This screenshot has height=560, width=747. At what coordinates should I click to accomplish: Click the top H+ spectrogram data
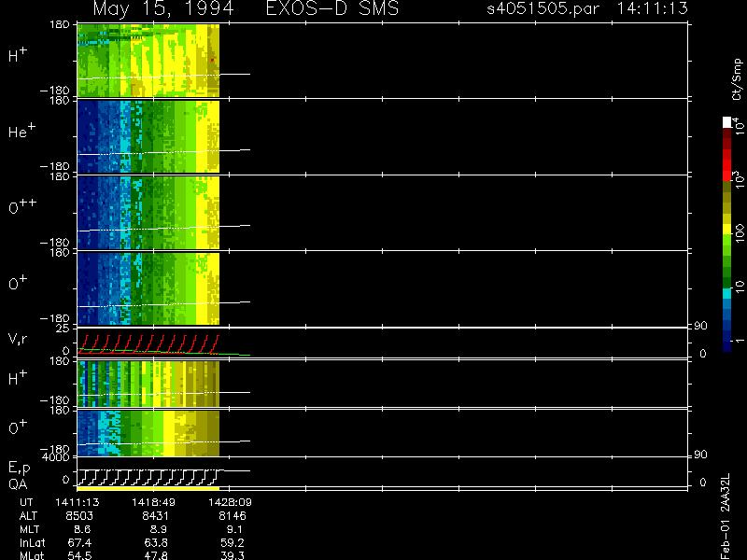tap(148, 61)
